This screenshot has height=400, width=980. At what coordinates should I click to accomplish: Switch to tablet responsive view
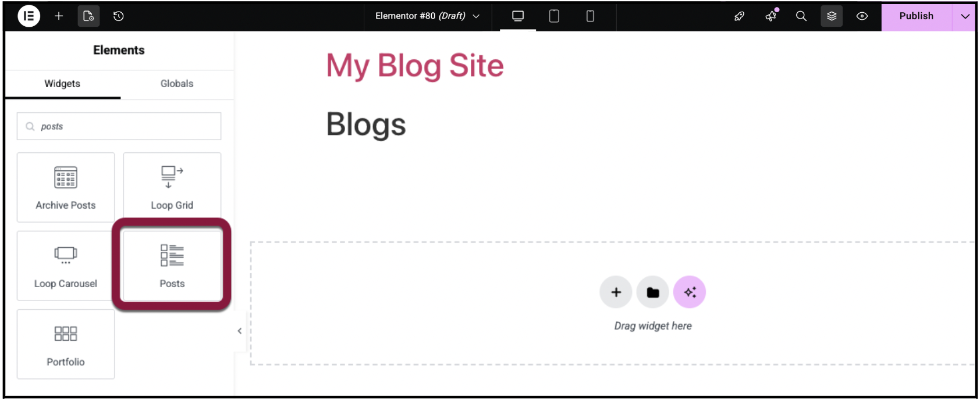tap(554, 16)
